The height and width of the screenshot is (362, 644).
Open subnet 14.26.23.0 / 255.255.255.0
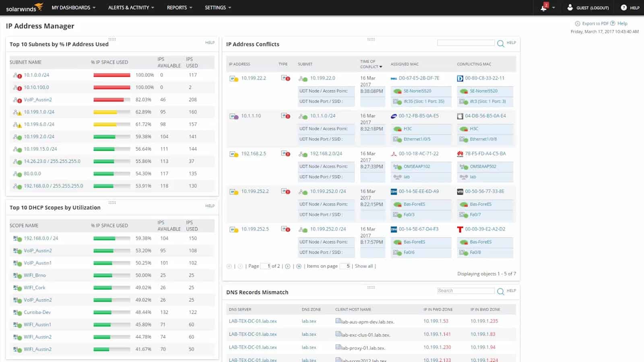coord(52,161)
